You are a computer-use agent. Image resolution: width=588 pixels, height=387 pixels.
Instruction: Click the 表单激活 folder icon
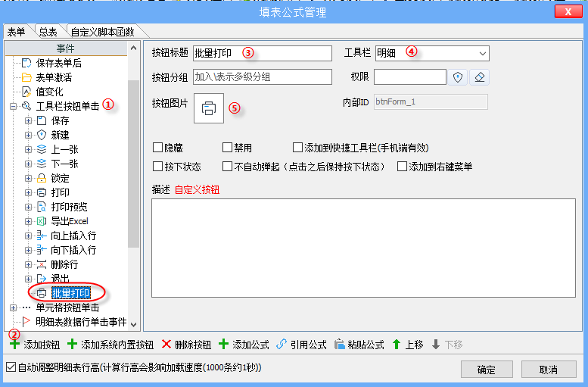click(26, 77)
